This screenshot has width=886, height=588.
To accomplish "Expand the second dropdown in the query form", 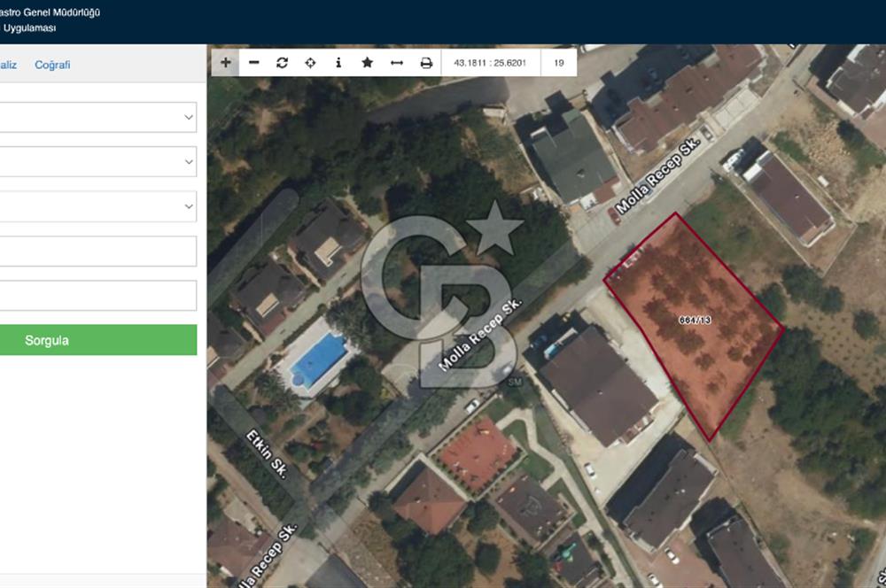I will (x=97, y=161).
